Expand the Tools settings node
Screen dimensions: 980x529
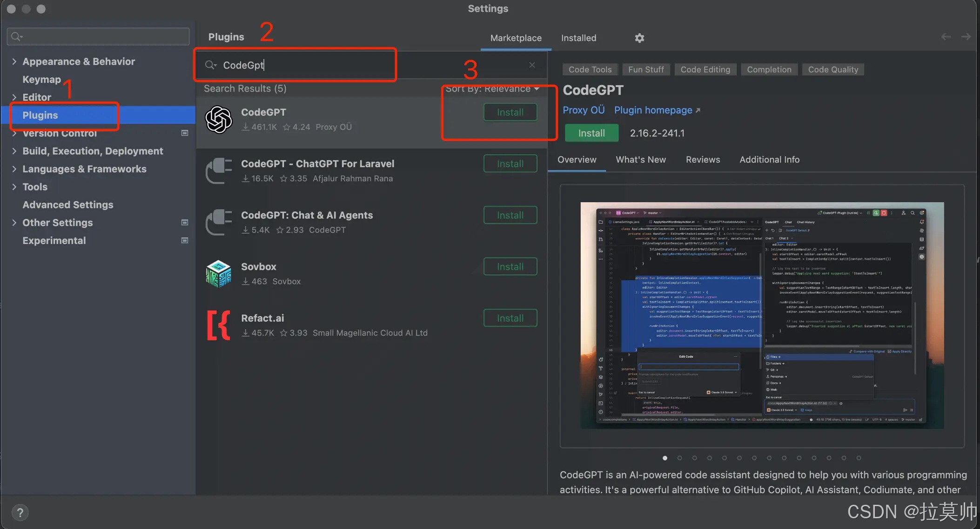tap(14, 187)
